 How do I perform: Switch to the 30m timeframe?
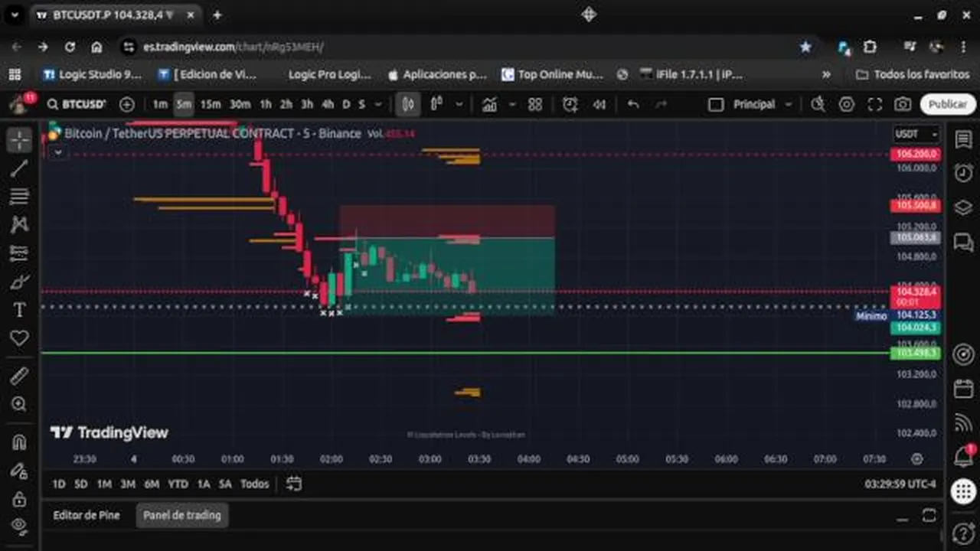tap(240, 104)
